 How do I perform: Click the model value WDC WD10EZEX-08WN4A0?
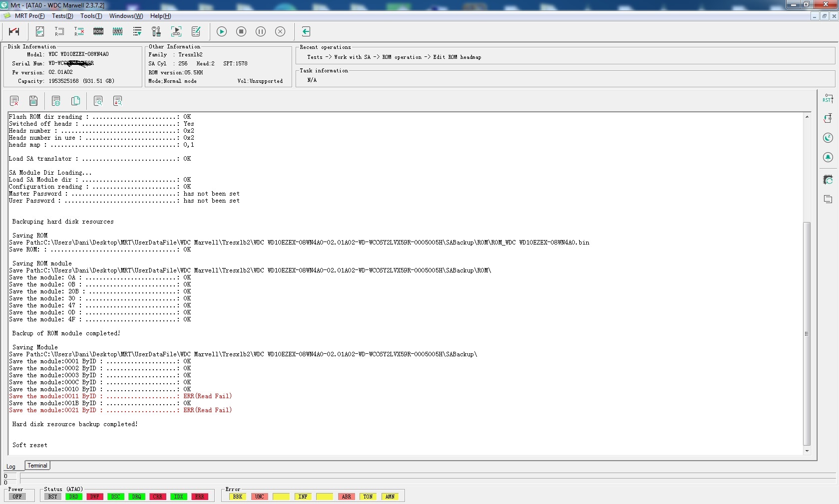(78, 54)
